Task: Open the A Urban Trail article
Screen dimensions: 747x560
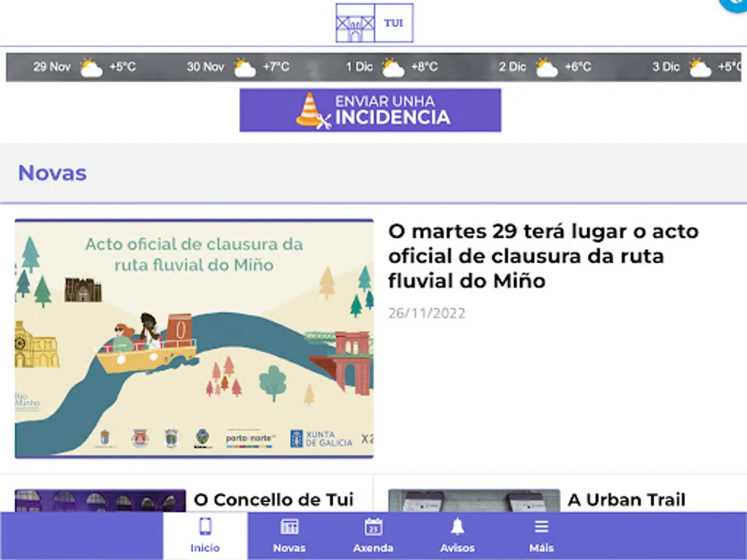Action: click(626, 500)
